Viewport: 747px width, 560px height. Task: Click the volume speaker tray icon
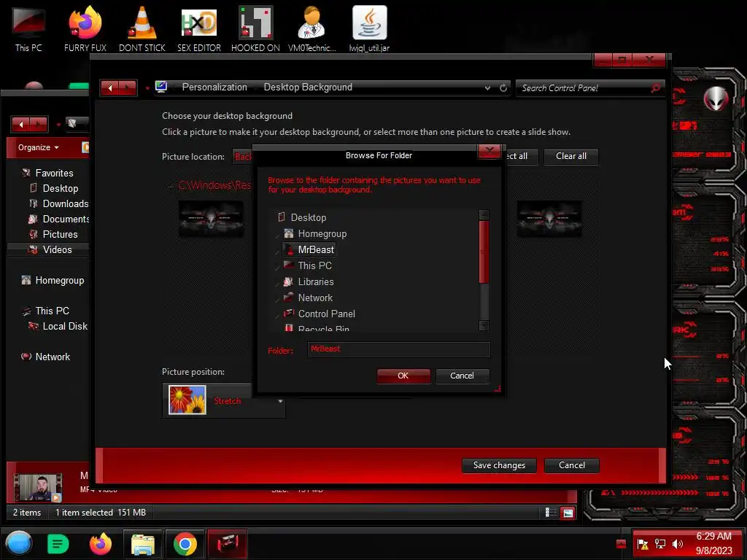point(678,544)
